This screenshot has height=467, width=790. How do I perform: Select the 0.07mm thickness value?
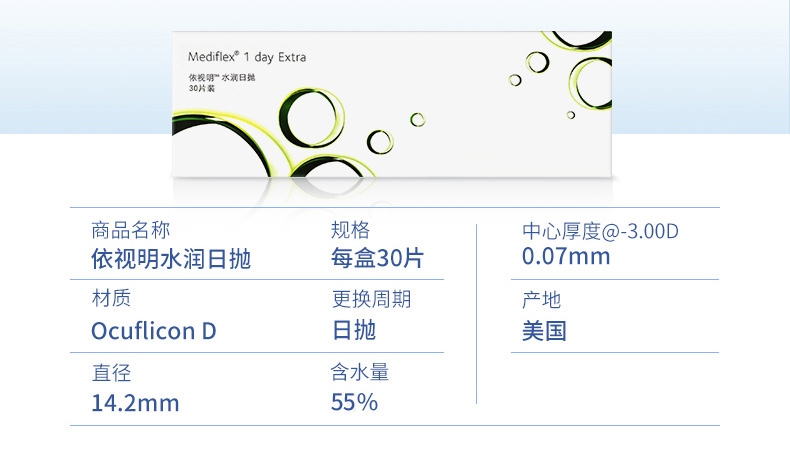(x=566, y=256)
